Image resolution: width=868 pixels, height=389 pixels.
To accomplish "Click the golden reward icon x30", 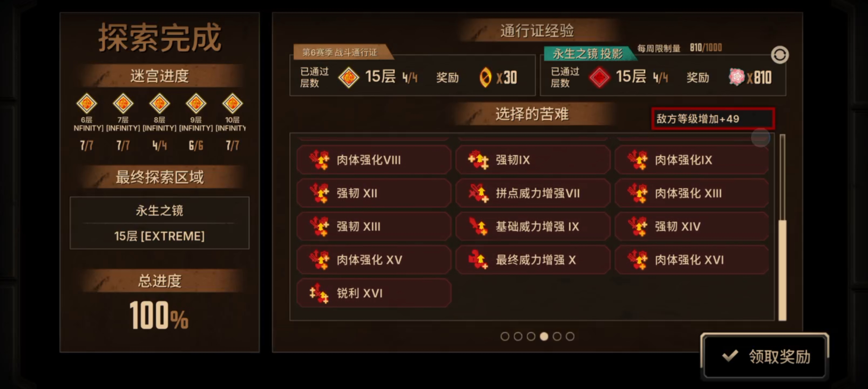I will tap(485, 77).
